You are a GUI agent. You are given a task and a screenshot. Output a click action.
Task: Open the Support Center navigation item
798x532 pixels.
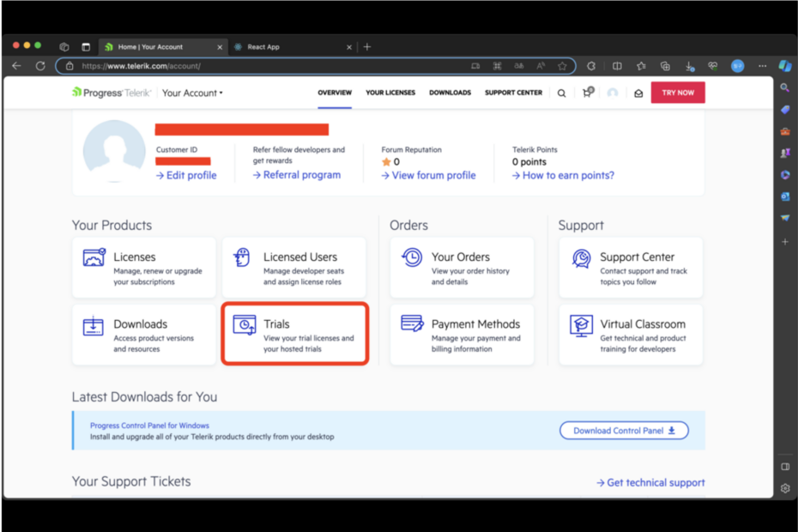tap(513, 93)
